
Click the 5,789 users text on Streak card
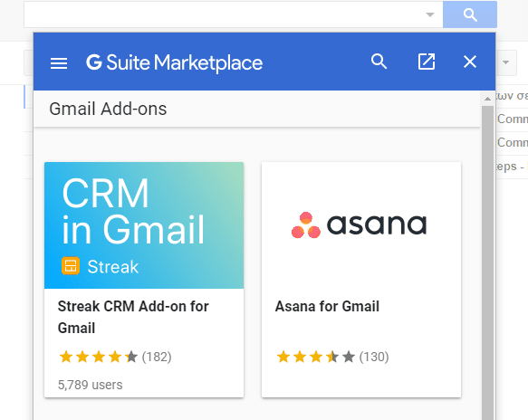(x=91, y=385)
